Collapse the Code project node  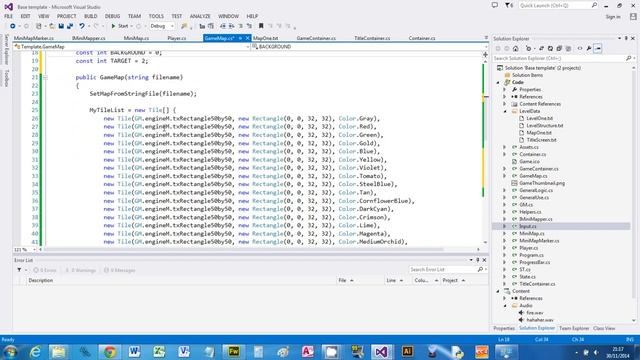pyautogui.click(x=498, y=82)
